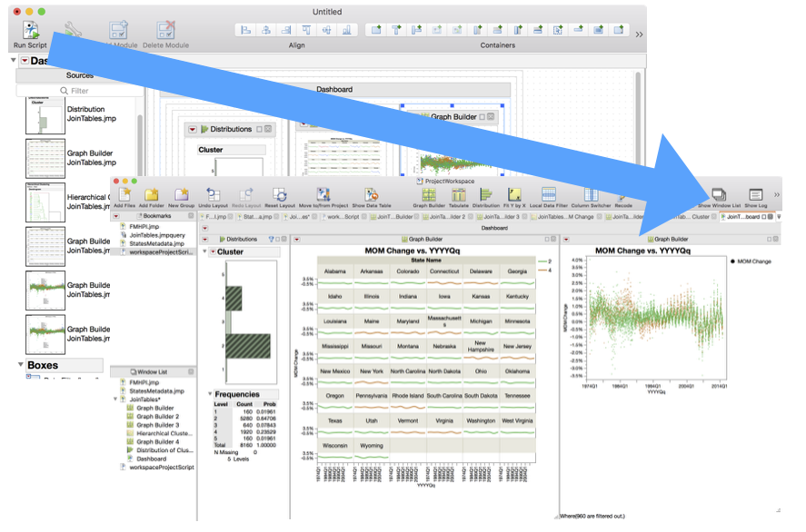Open Dashboard from the Window List
The image size is (806, 532).
150,457
